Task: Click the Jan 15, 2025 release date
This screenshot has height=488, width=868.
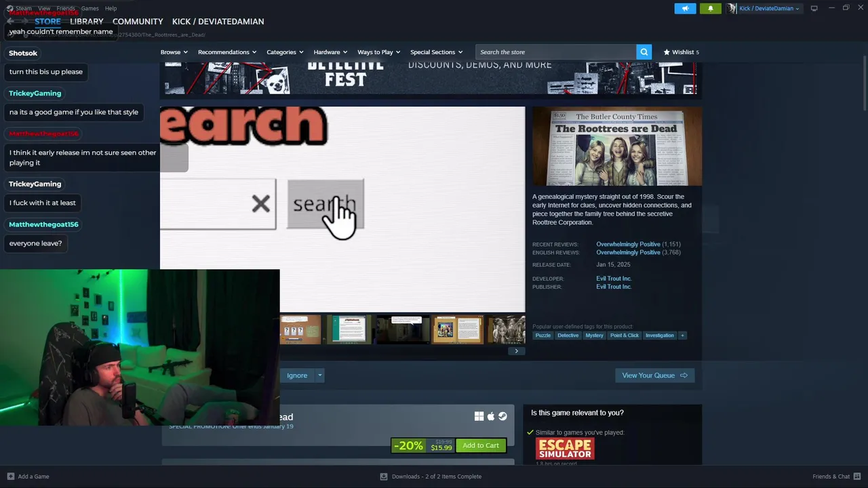Action: click(613, 265)
